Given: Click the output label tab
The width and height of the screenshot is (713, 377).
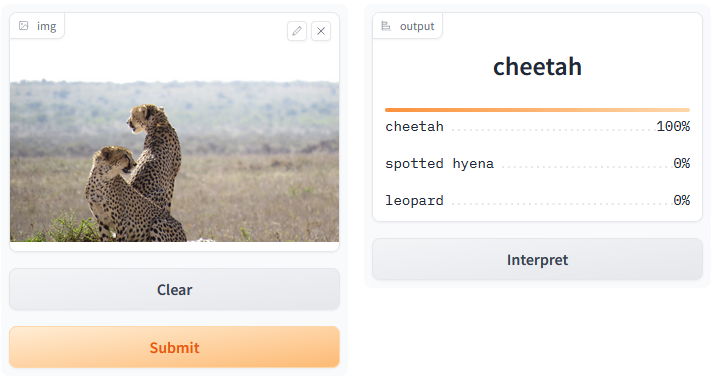Looking at the screenshot, I should [x=407, y=26].
